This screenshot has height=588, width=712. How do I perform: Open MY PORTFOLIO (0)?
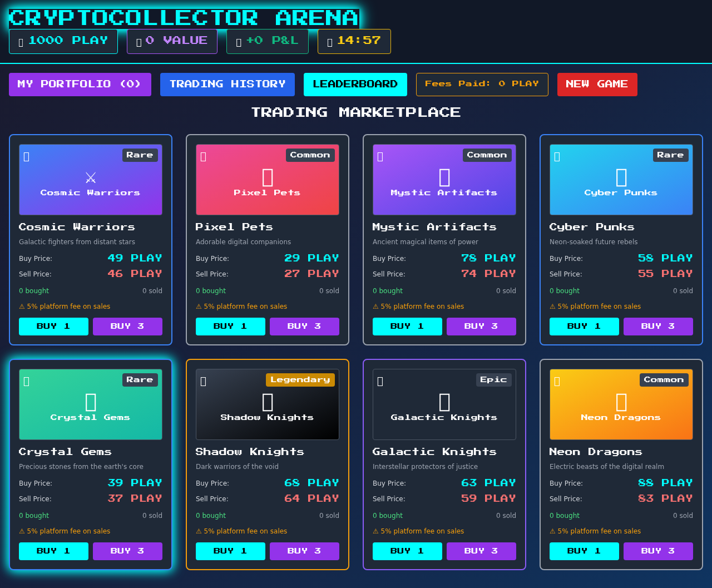pyautogui.click(x=80, y=84)
